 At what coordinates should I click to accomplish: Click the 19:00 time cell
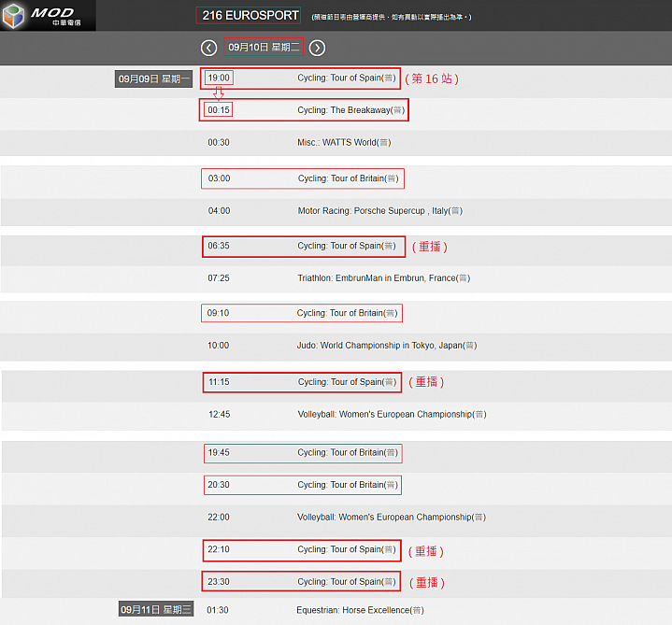click(x=219, y=78)
